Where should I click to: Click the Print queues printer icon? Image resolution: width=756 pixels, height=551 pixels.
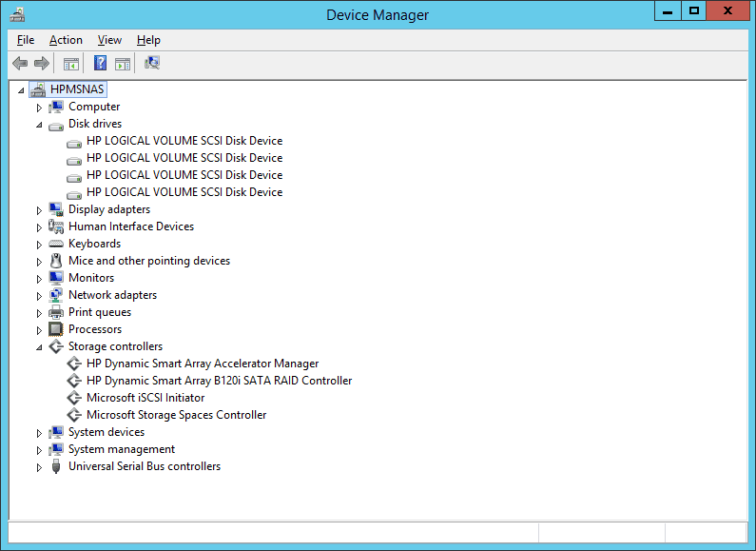[x=56, y=312]
